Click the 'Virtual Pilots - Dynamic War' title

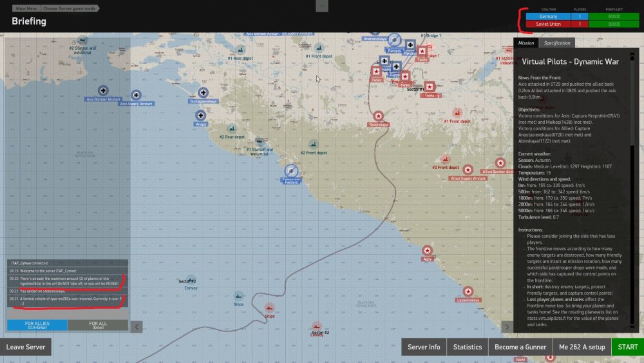point(570,62)
